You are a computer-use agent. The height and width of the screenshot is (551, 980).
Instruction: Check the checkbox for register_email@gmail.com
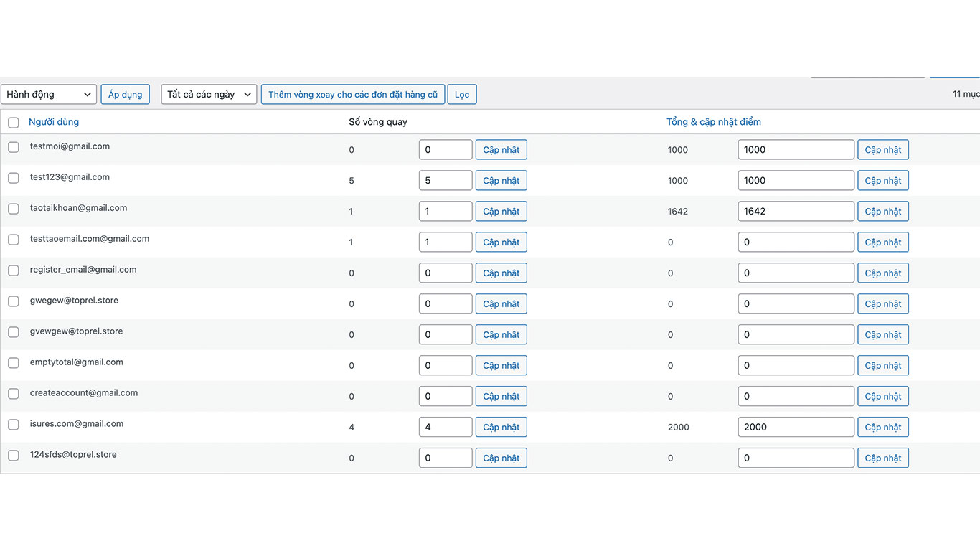(13, 270)
